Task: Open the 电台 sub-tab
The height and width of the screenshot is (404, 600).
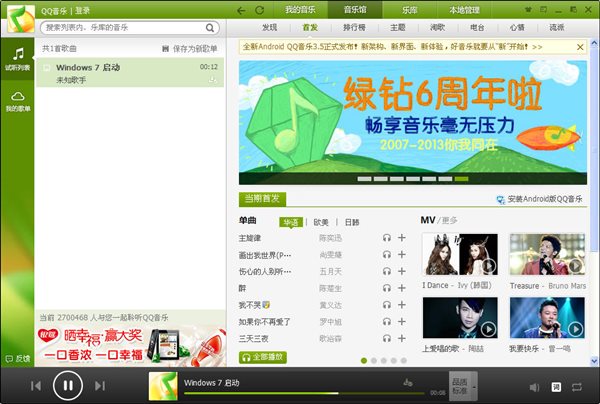Action: [477, 28]
